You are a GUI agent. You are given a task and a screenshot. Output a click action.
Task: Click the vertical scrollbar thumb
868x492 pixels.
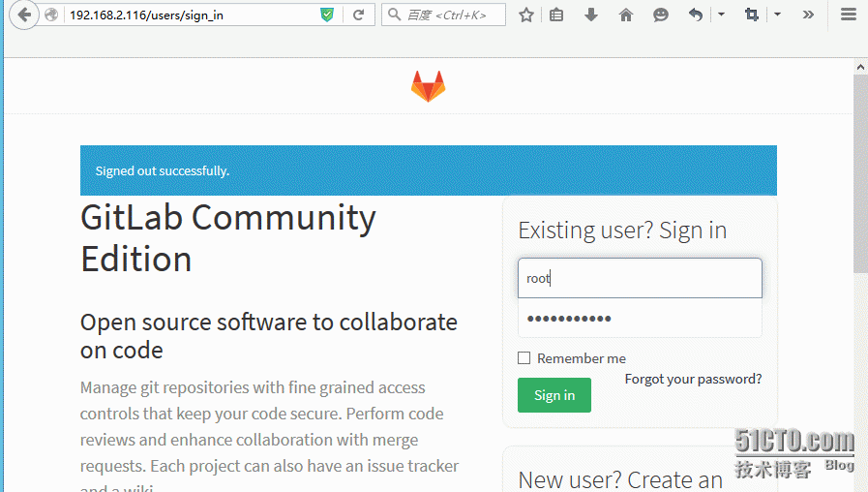pos(860,173)
